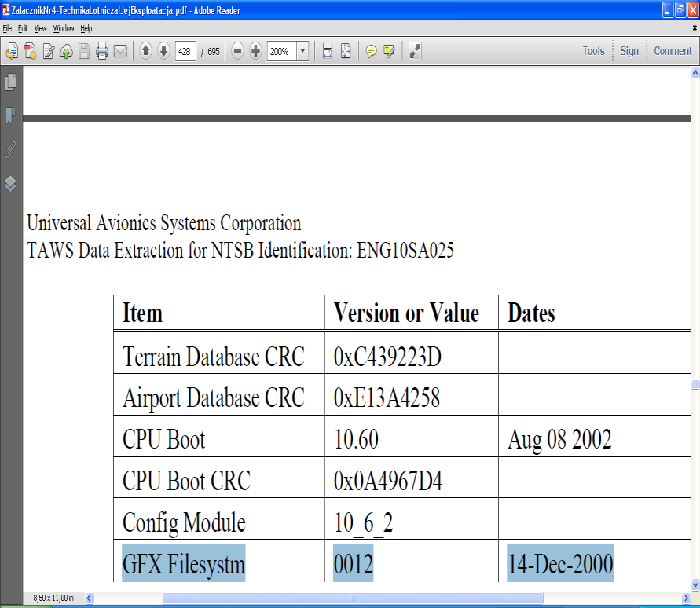Click the vertical scrollbar up arrow
Image resolution: width=700 pixels, height=608 pixels.
(695, 73)
